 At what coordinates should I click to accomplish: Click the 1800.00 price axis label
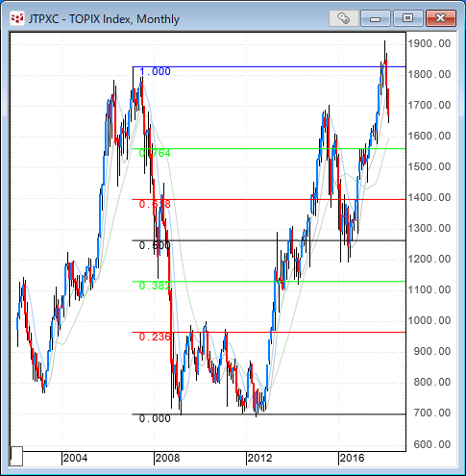[x=429, y=74]
